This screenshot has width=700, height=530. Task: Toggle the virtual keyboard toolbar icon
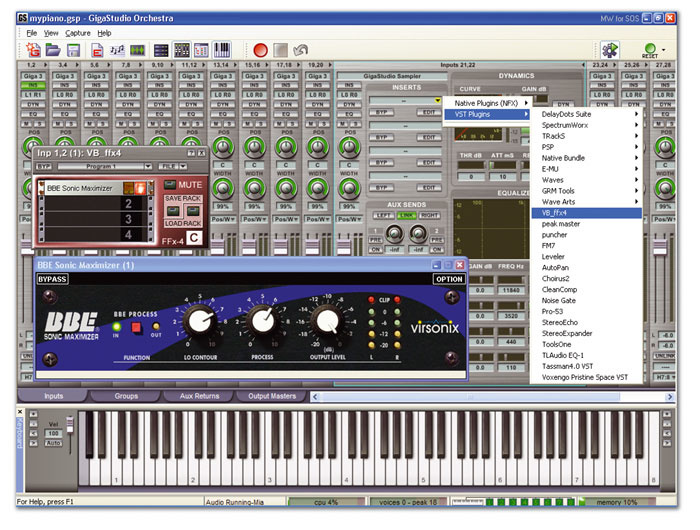click(222, 50)
